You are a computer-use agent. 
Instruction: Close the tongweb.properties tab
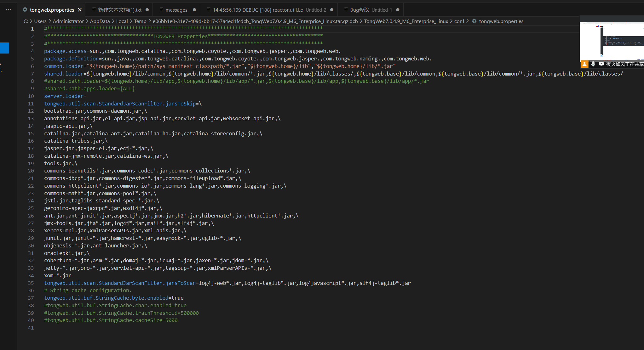pos(80,10)
